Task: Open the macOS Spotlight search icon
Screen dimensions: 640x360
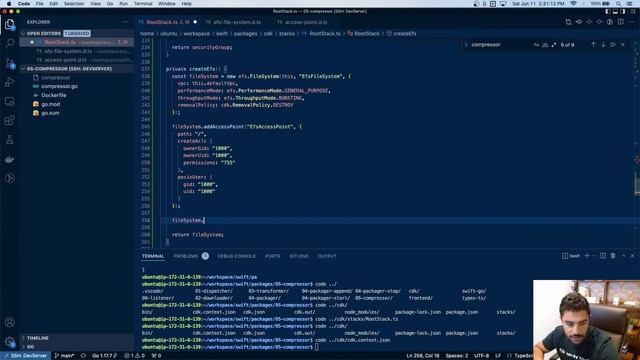Action: click(619, 4)
